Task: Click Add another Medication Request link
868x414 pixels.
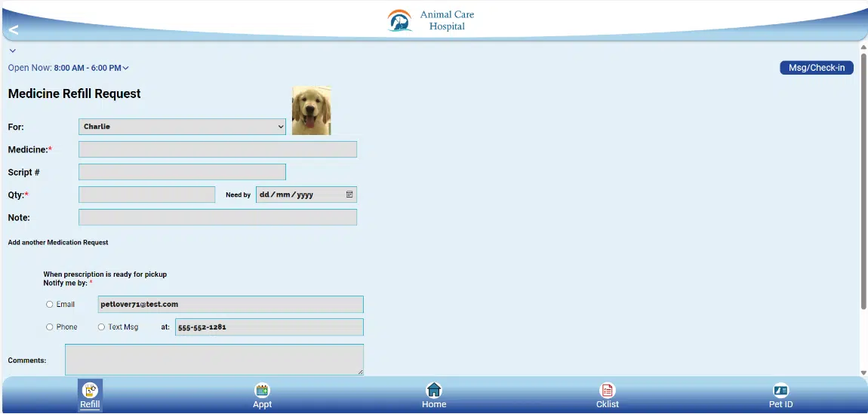Action: tap(58, 243)
